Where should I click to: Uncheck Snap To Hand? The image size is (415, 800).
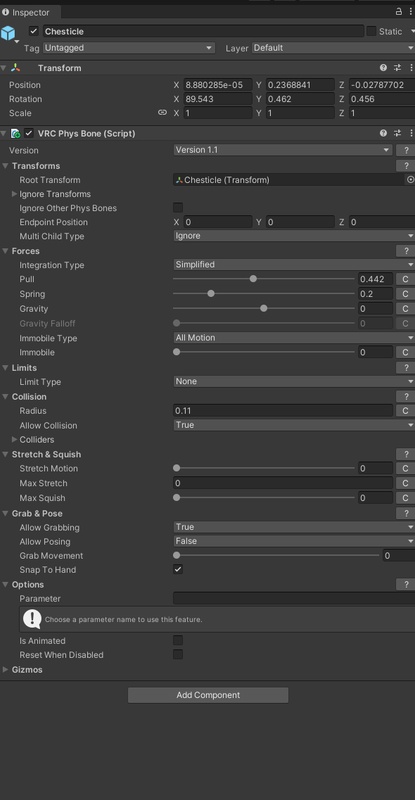point(178,569)
